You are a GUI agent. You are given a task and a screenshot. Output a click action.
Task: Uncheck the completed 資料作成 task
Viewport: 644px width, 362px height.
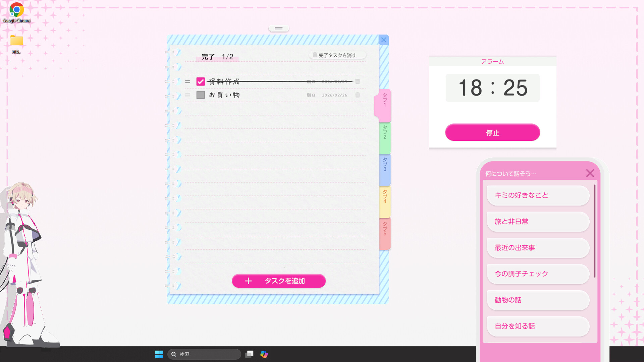[x=200, y=81]
